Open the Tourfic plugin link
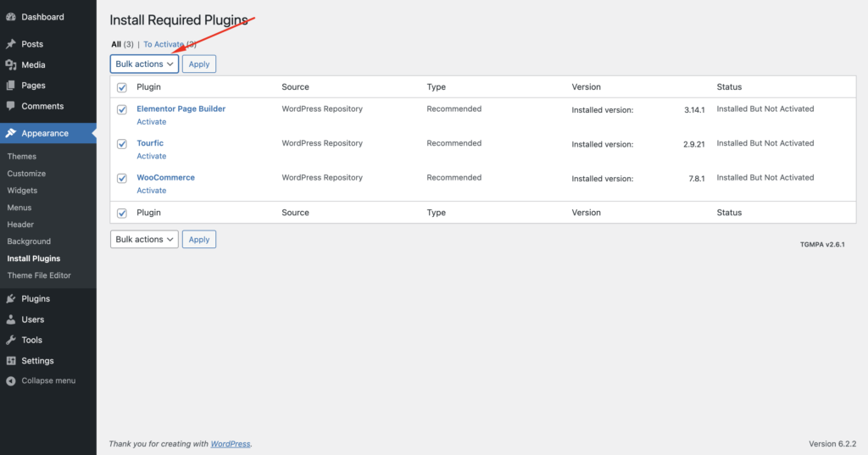The image size is (868, 455). [x=150, y=143]
